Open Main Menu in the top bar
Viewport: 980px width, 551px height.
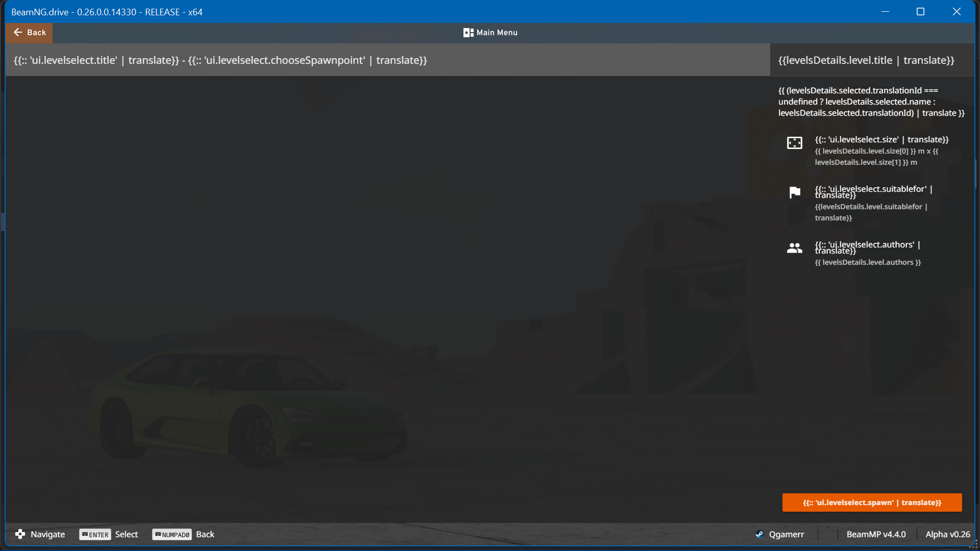pyautogui.click(x=490, y=33)
